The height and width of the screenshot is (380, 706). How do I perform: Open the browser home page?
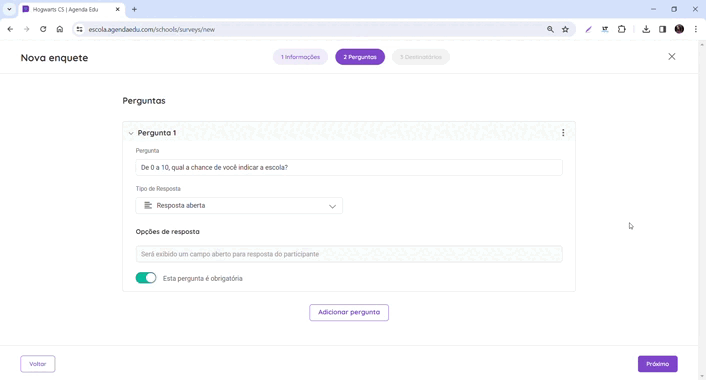(x=60, y=29)
